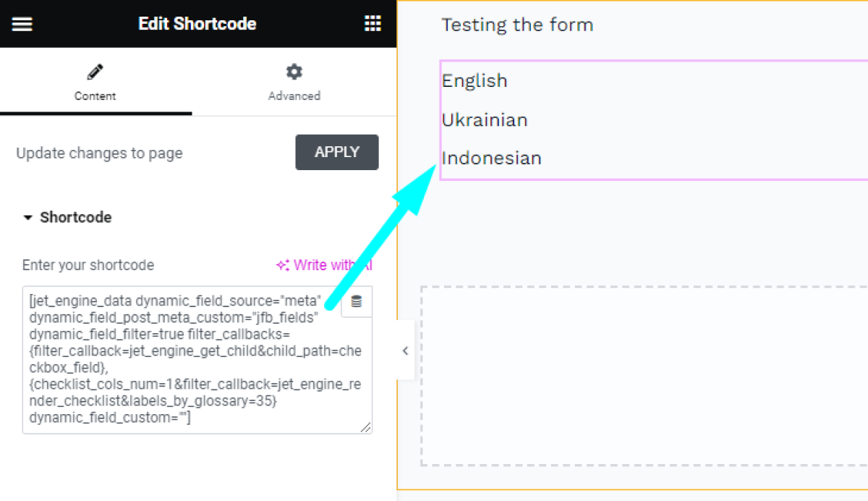The height and width of the screenshot is (501, 868).
Task: Check the English option in the form
Action: coord(475,80)
